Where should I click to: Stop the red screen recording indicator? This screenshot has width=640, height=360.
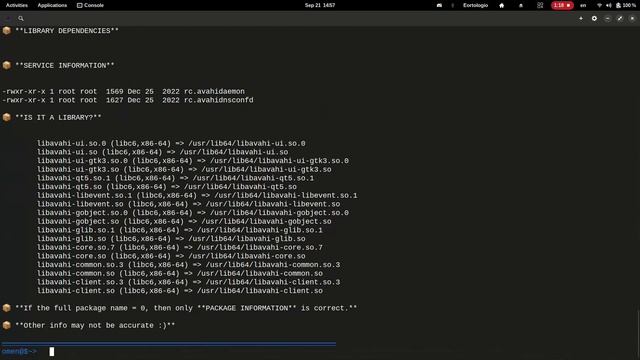pyautogui.click(x=562, y=5)
